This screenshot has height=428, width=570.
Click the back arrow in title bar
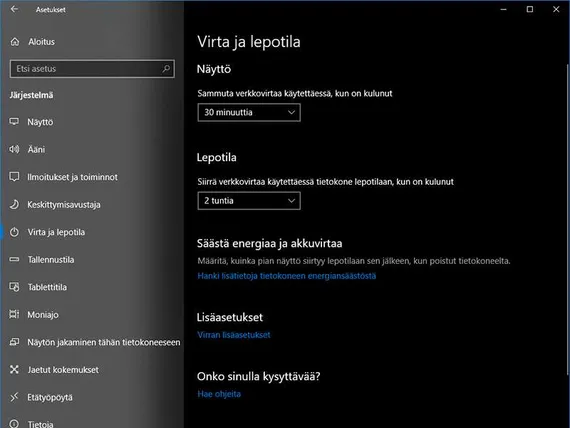point(14,9)
